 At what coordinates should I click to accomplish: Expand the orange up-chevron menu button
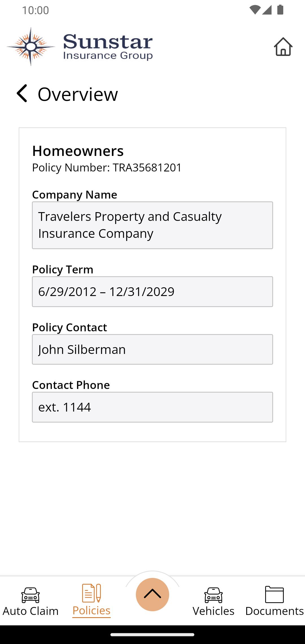152,594
